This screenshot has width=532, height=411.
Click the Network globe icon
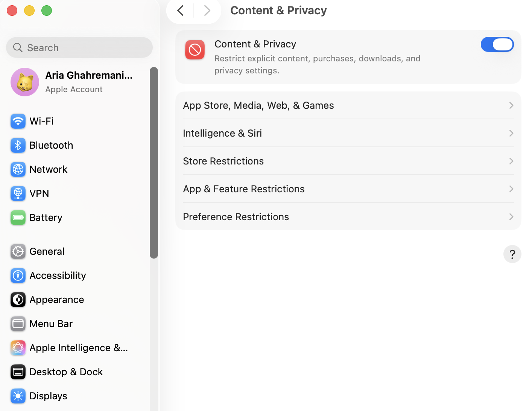click(18, 169)
